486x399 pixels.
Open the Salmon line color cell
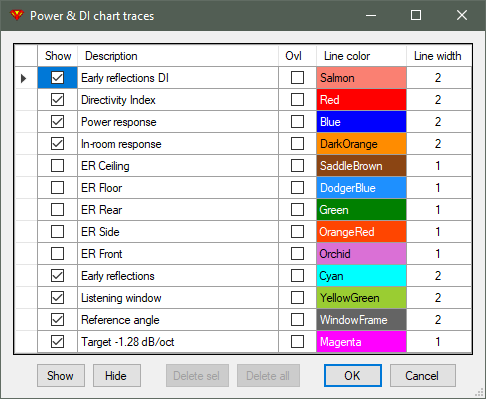pyautogui.click(x=361, y=78)
